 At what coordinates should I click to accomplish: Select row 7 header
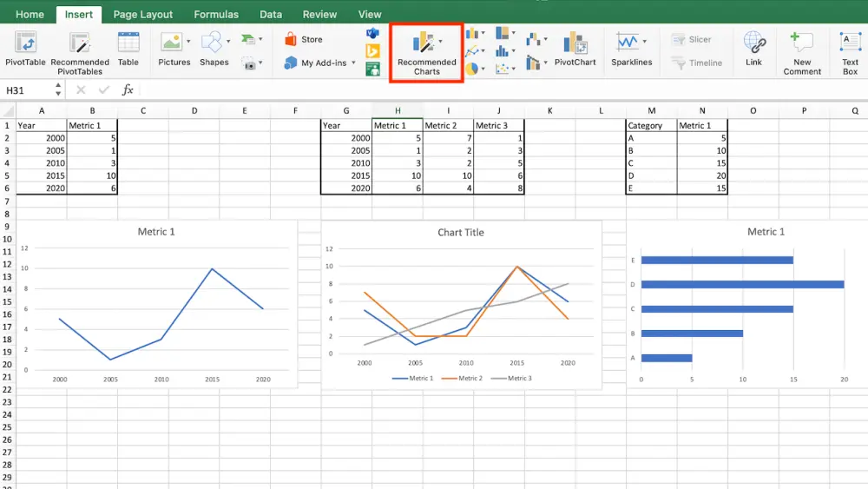(7, 201)
